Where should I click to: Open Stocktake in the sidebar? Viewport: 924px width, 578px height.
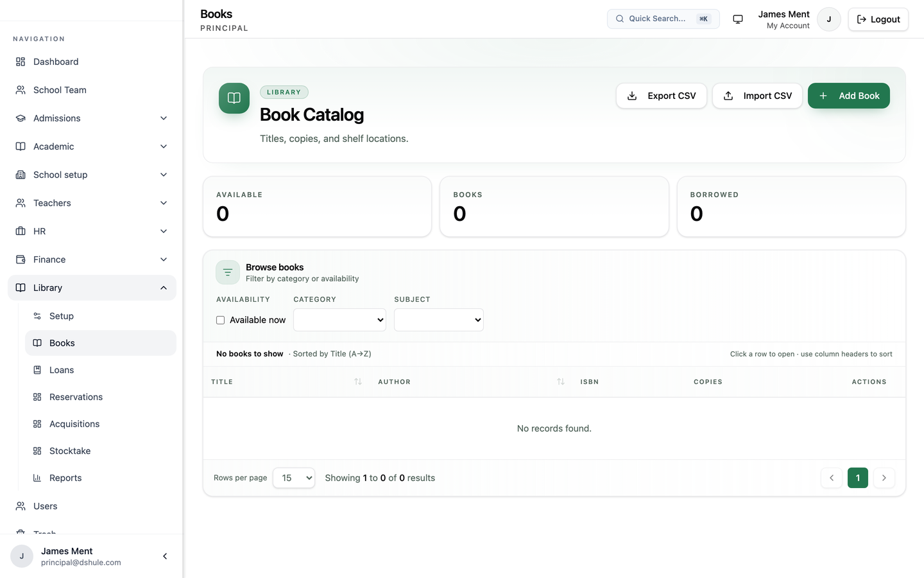point(101,451)
